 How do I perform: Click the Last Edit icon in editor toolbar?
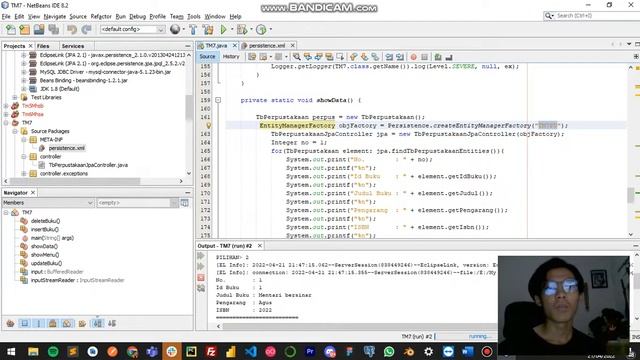coord(252,57)
